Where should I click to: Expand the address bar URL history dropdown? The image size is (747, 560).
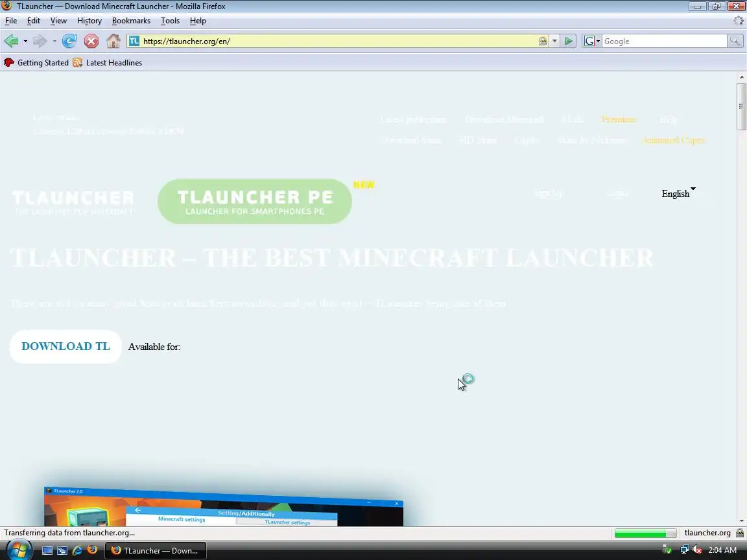(x=554, y=41)
